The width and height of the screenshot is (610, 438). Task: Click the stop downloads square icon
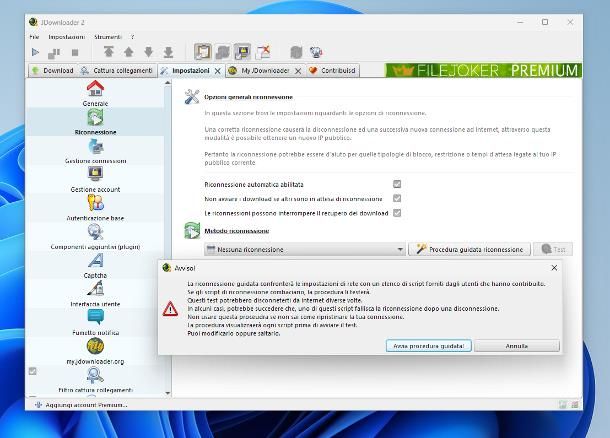(x=75, y=52)
